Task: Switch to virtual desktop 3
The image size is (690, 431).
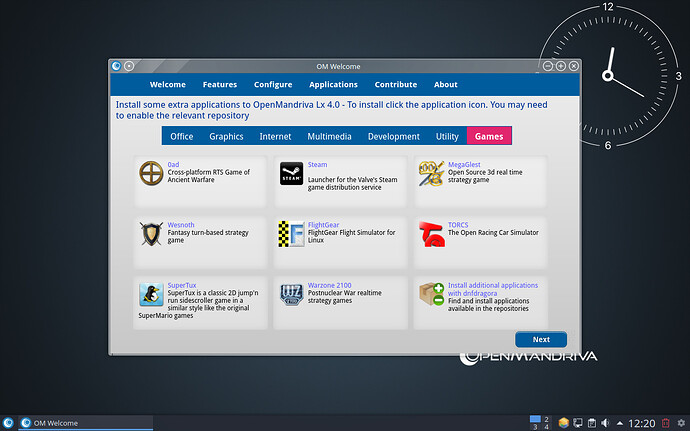Action: click(535, 427)
